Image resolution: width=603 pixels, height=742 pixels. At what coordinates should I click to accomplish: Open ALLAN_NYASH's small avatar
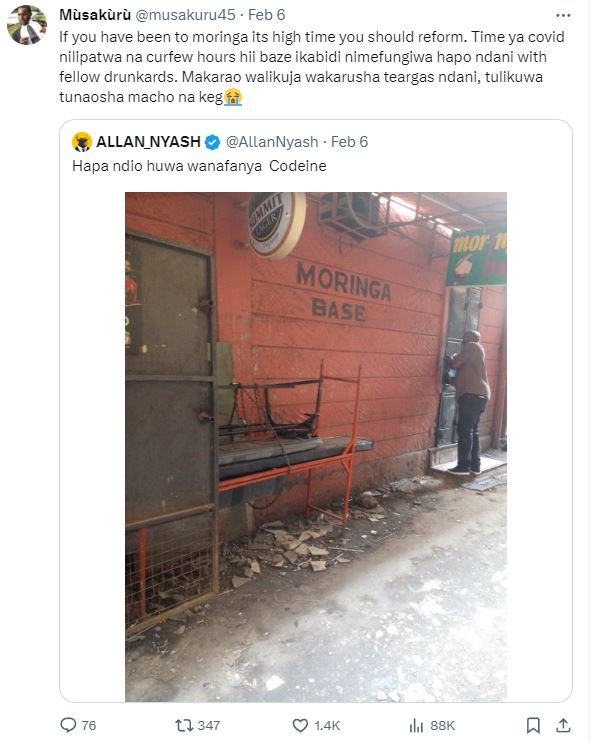coord(81,142)
